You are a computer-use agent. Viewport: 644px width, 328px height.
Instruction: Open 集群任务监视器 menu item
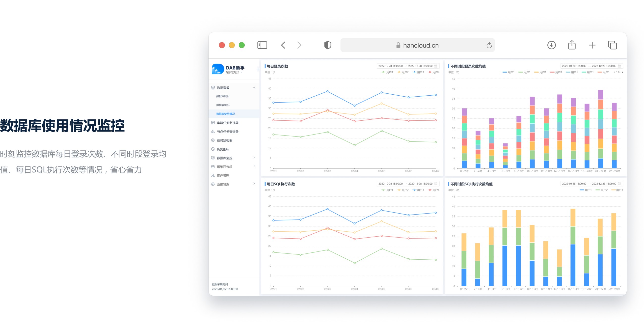tap(227, 123)
